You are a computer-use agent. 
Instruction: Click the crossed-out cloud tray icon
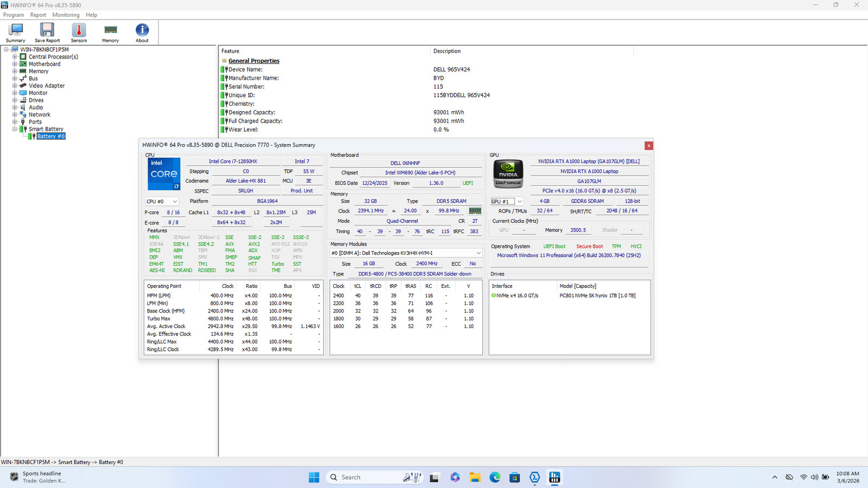coord(789,477)
